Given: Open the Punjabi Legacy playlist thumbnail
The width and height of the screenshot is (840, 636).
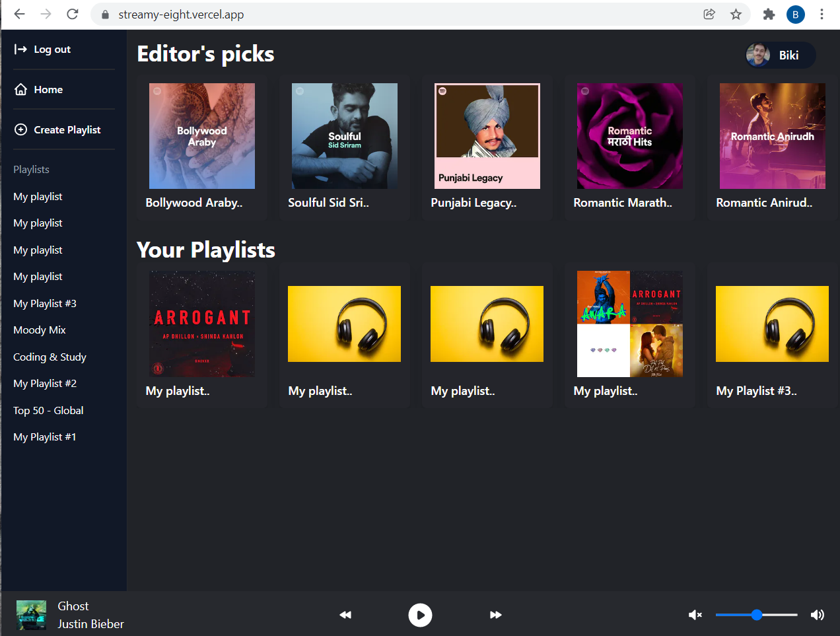Looking at the screenshot, I should click(487, 135).
